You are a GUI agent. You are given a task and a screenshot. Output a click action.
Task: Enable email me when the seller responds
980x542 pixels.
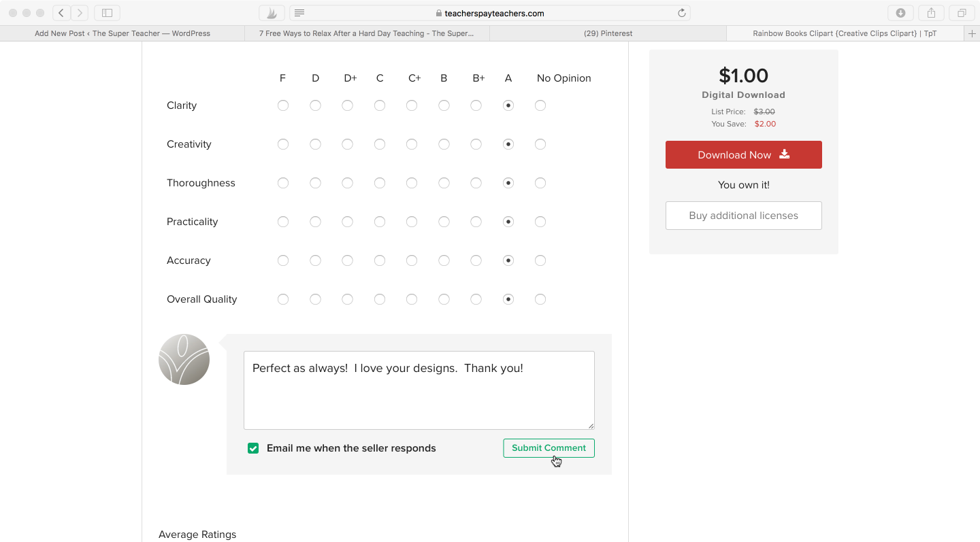tap(253, 448)
